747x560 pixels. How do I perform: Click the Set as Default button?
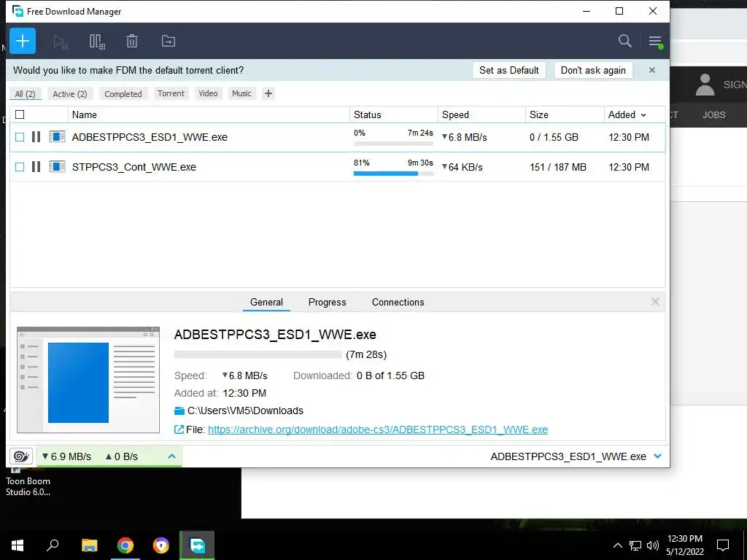[x=508, y=71]
